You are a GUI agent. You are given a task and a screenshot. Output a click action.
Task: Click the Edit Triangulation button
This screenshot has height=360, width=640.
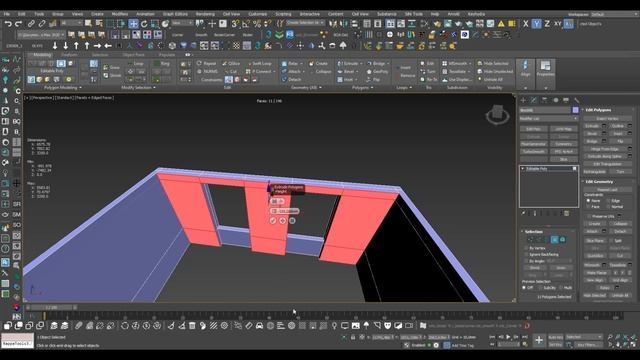click(607, 164)
